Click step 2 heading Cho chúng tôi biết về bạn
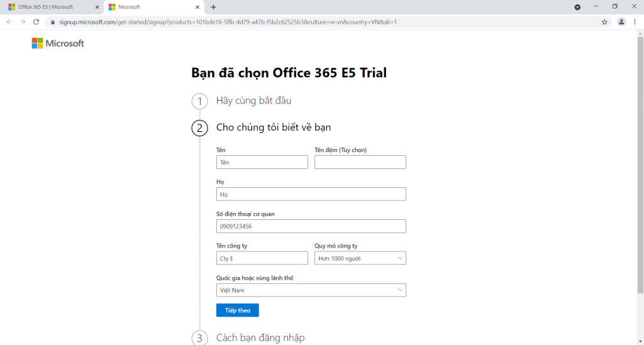Image resolution: width=644 pixels, height=345 pixels. coord(274,127)
